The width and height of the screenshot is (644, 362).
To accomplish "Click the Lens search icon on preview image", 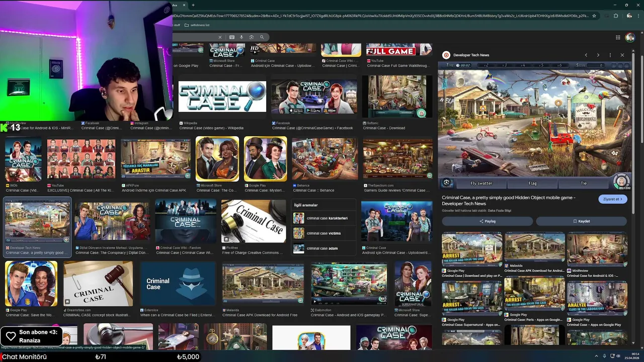I will 447,183.
